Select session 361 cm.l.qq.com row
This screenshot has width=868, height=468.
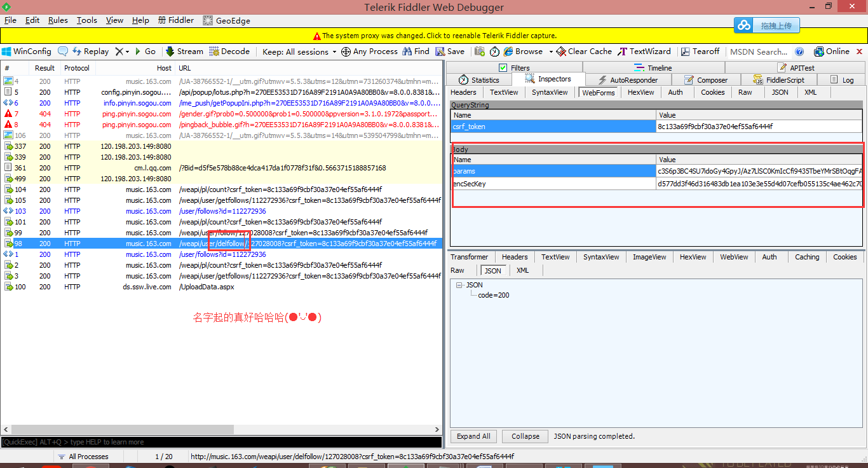pyautogui.click(x=221, y=168)
